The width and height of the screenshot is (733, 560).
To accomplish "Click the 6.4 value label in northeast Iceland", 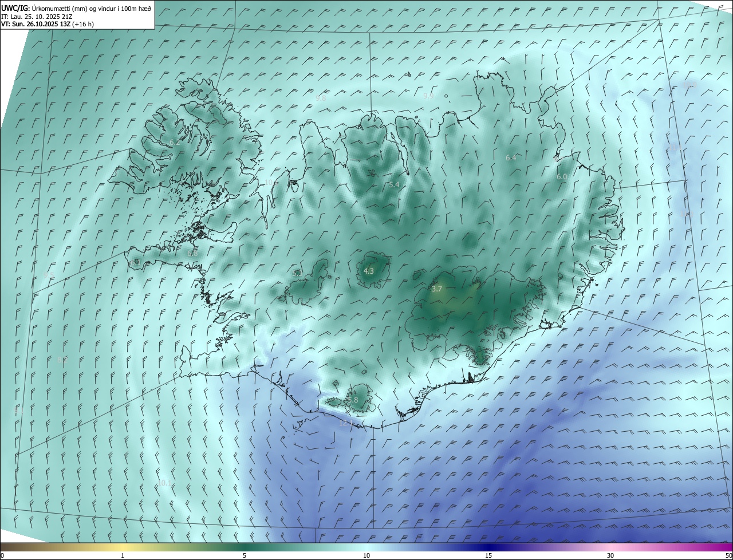I will pos(511,157).
